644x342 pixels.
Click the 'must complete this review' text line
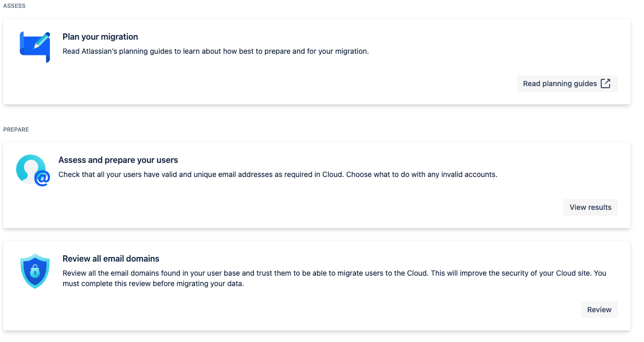(153, 284)
